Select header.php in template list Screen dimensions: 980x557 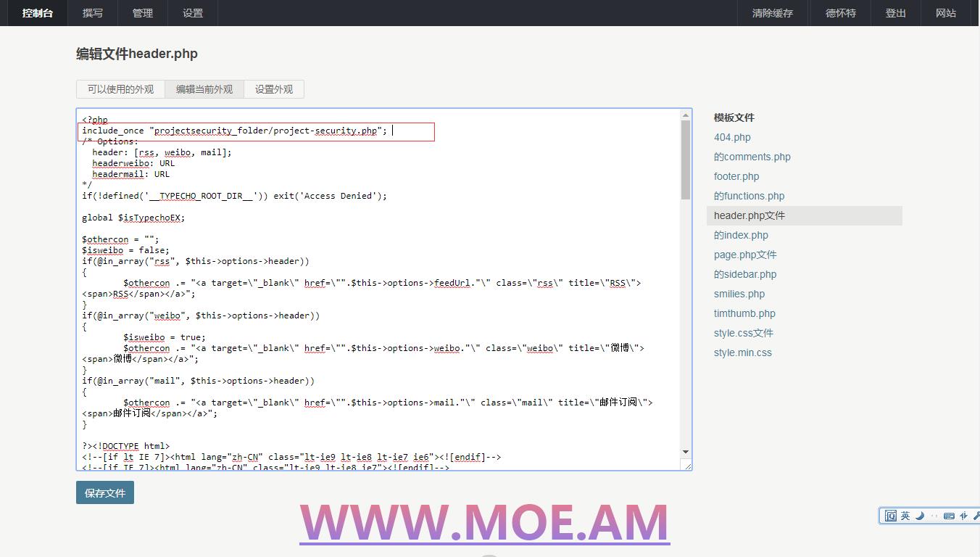[805, 215]
